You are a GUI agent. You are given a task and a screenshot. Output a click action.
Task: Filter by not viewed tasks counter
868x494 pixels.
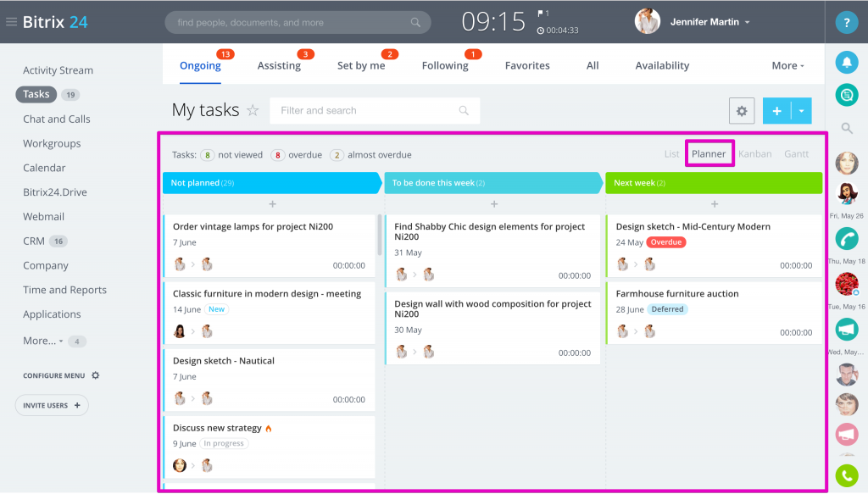(231, 155)
